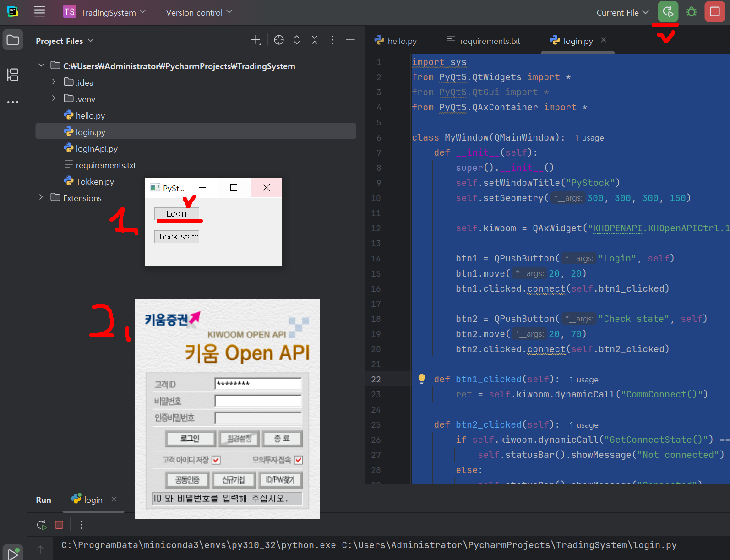Add a new file with the plus icon
Image resolution: width=730 pixels, height=560 pixels.
[x=256, y=40]
